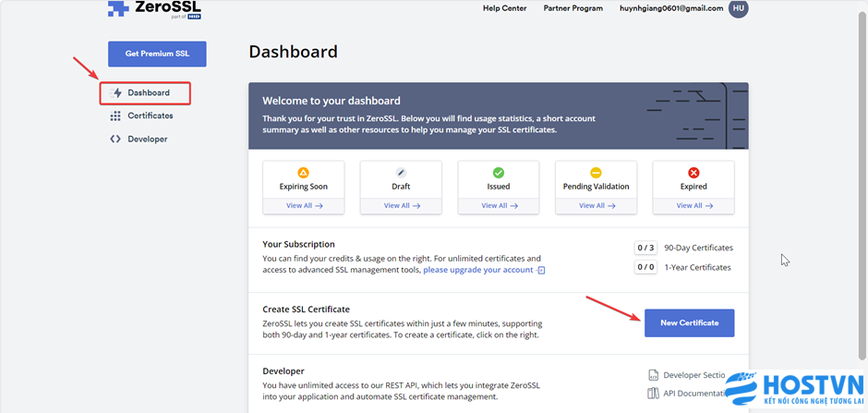The width and height of the screenshot is (868, 413).
Task: Click the Draft pencil icon
Action: pos(401,172)
